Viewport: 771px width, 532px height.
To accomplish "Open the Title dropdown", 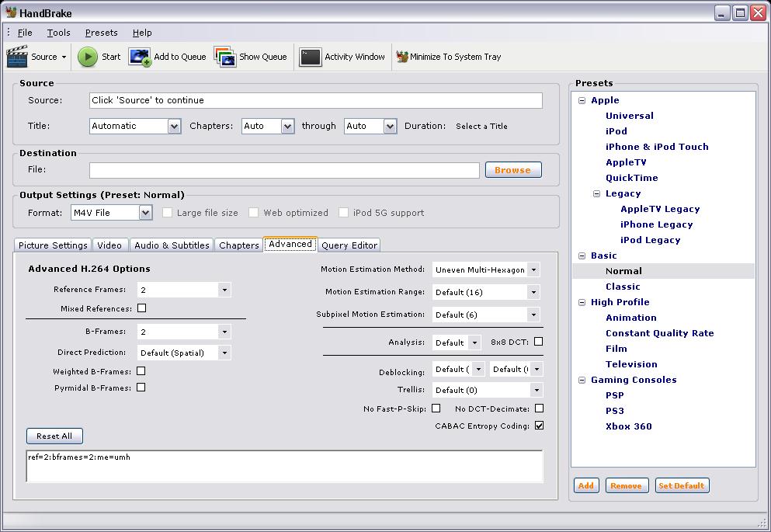I will (x=174, y=127).
